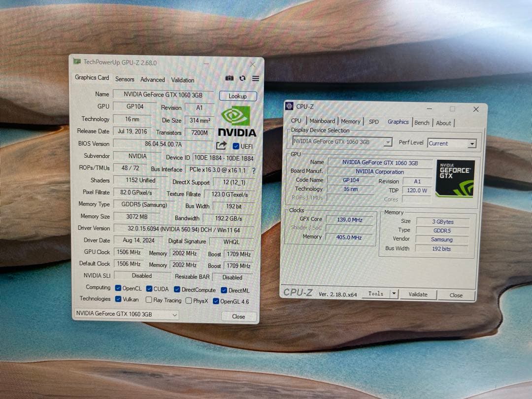Click the CPU-Z Memory clock 405.0 MHz value
Viewport: 532px width, 399px height.
pos(349,237)
